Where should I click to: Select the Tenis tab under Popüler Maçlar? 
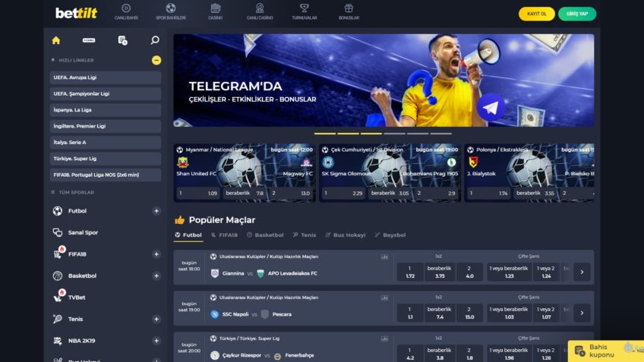pos(305,235)
